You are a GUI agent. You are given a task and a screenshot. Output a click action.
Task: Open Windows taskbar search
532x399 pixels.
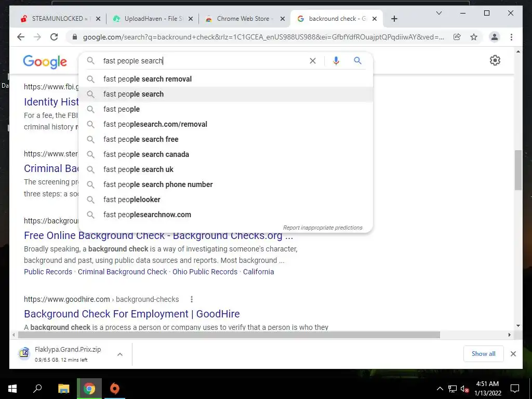coord(37,389)
